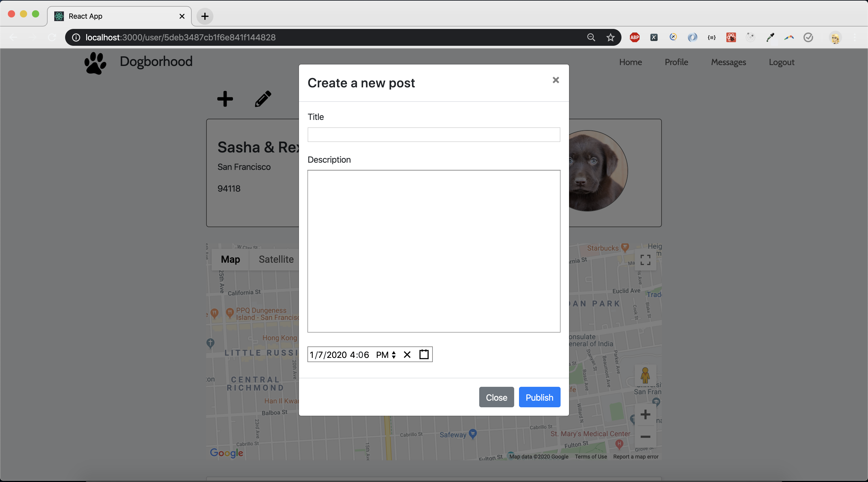Image resolution: width=868 pixels, height=482 pixels.
Task: Zoom in using the map plus icon
Action: click(645, 415)
